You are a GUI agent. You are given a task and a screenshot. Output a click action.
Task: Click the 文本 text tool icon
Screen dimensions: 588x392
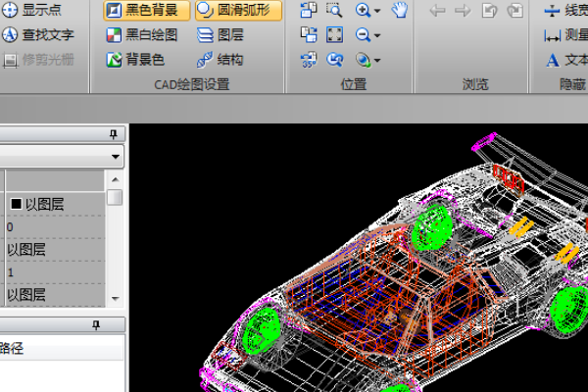point(552,60)
